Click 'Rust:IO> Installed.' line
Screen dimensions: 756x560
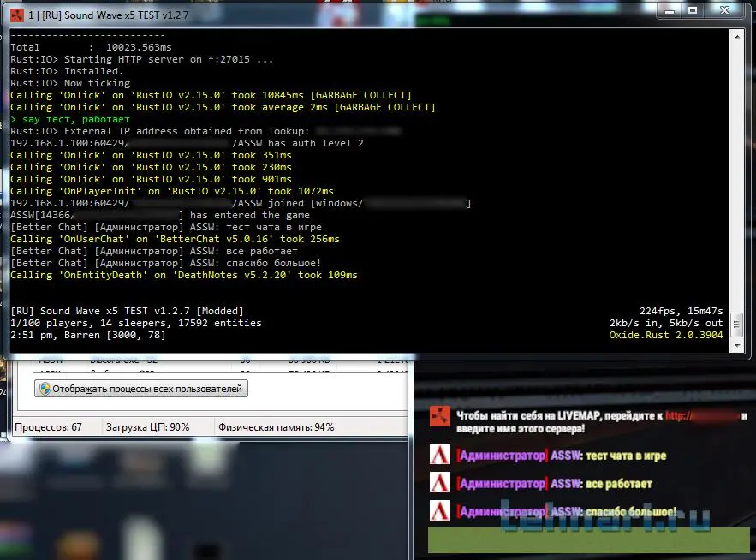point(67,71)
